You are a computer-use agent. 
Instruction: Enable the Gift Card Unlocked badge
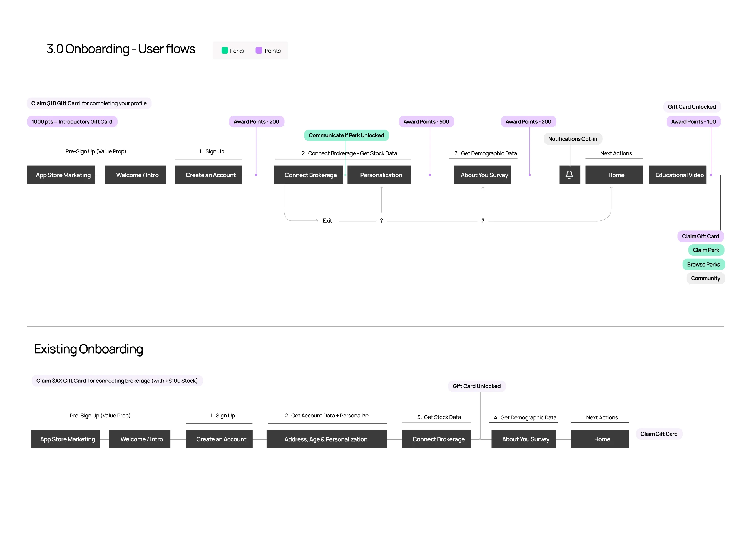(x=692, y=106)
